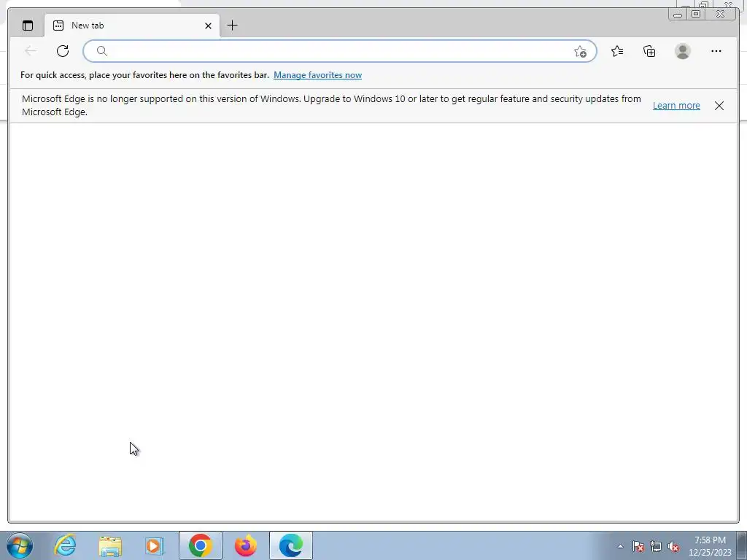Close the Edge window

721,15
